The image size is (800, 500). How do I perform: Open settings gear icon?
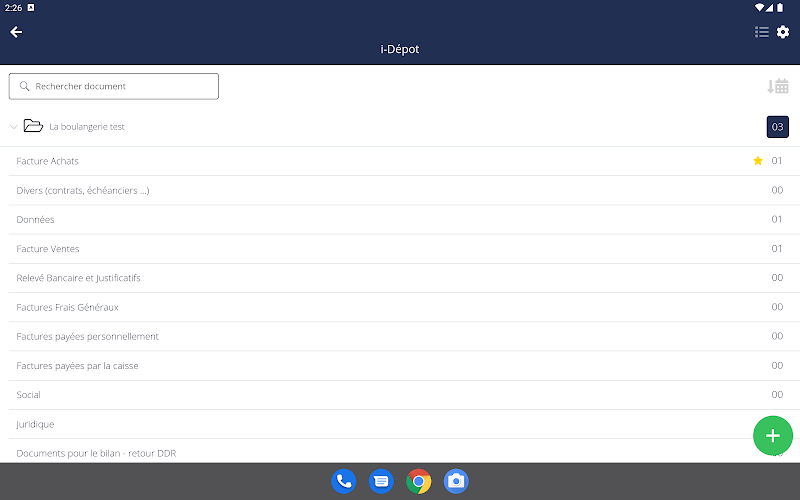pos(783,32)
